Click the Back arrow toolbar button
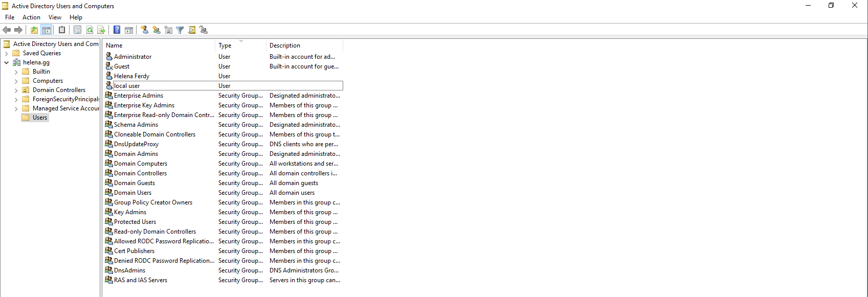The image size is (868, 297). [x=7, y=30]
